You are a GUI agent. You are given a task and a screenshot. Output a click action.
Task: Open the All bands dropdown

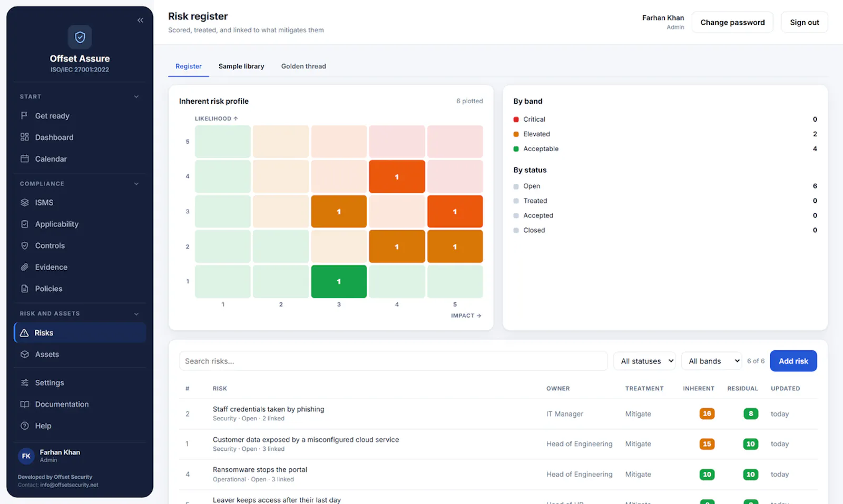coord(712,361)
